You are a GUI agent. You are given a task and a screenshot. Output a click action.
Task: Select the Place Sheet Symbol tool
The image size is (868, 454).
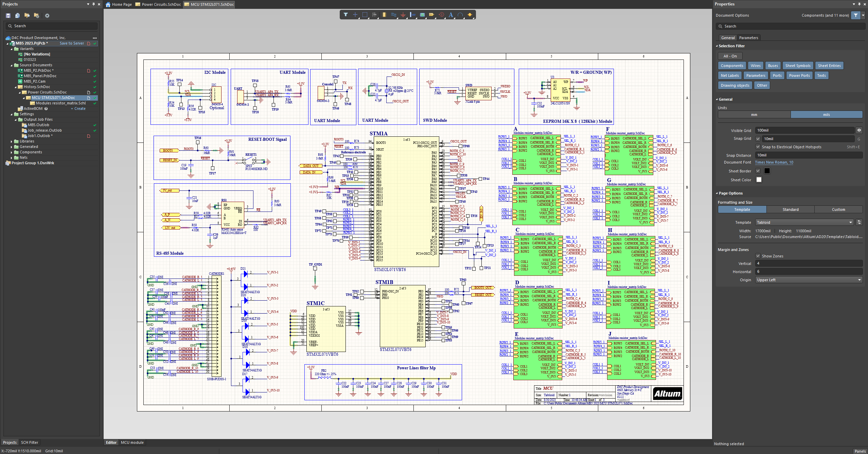click(422, 15)
